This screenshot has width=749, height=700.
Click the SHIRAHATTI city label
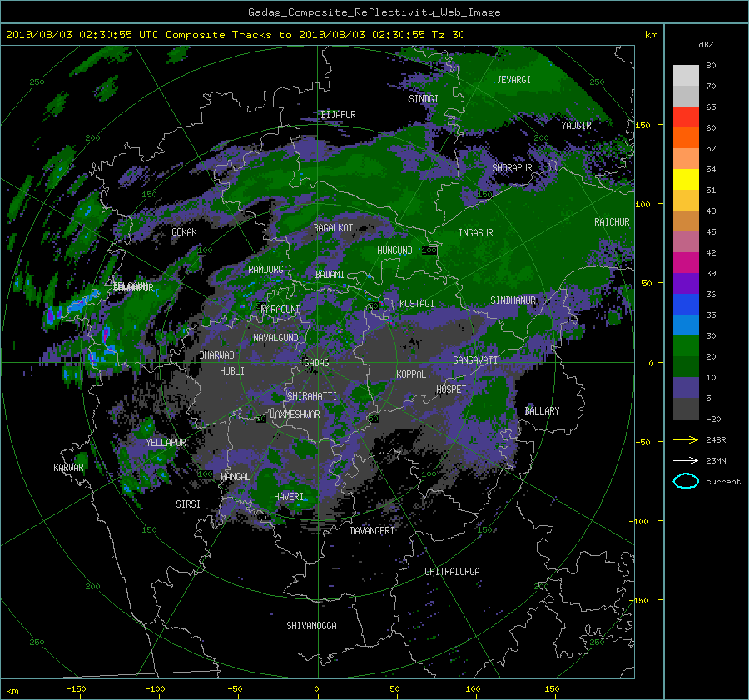(312, 396)
